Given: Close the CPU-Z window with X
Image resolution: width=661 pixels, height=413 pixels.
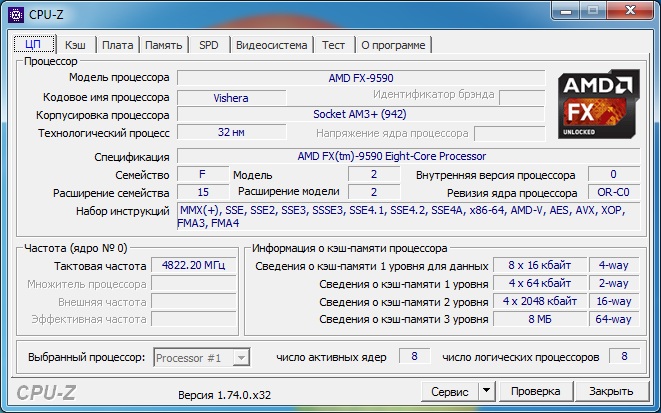Looking at the screenshot, I should coord(630,10).
